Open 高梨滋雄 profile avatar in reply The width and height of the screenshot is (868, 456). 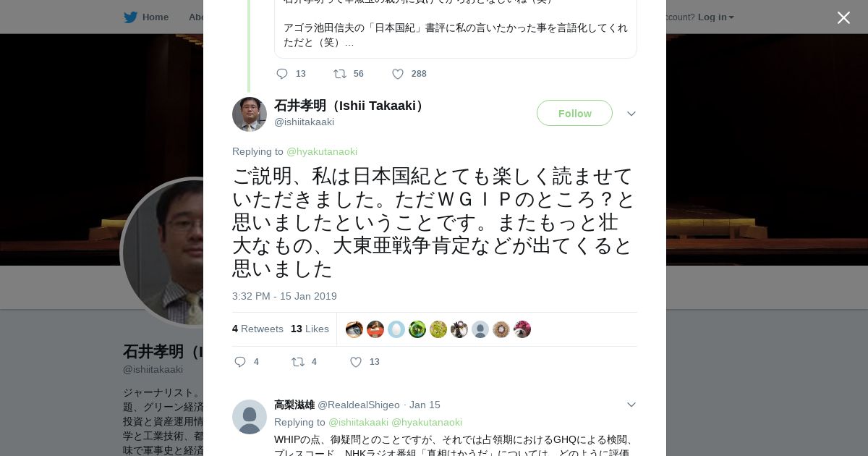[x=250, y=417]
